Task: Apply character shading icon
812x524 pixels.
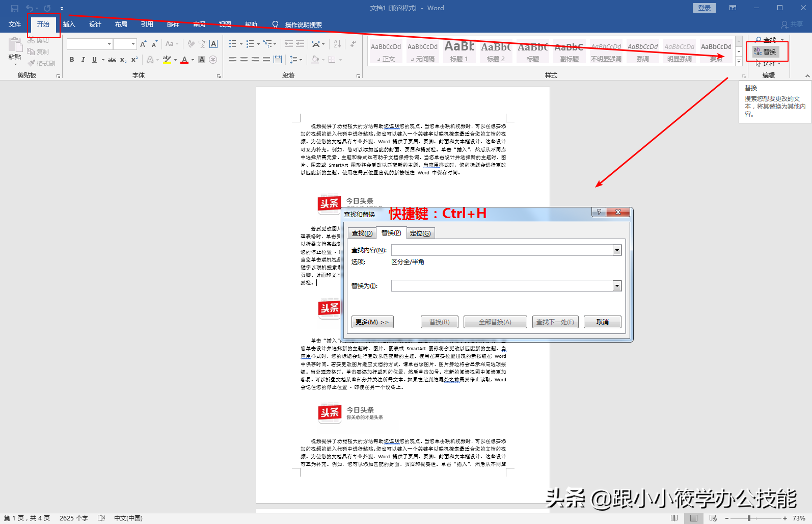Action: pyautogui.click(x=202, y=60)
